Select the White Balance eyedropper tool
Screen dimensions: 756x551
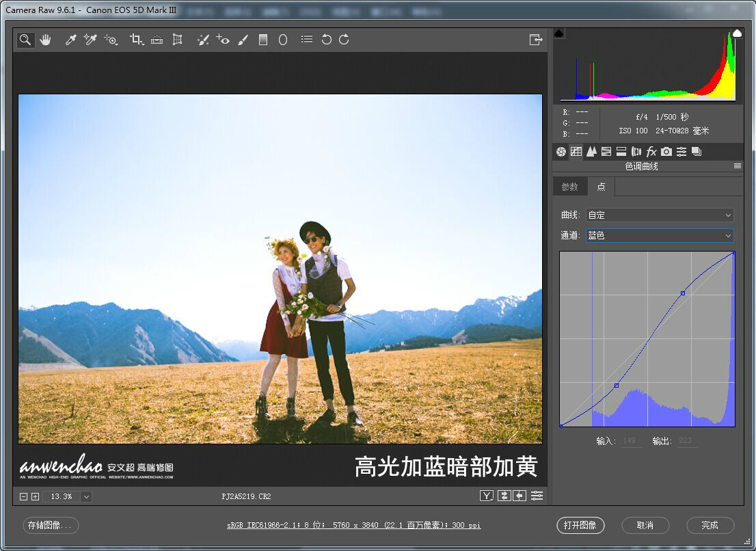click(71, 40)
